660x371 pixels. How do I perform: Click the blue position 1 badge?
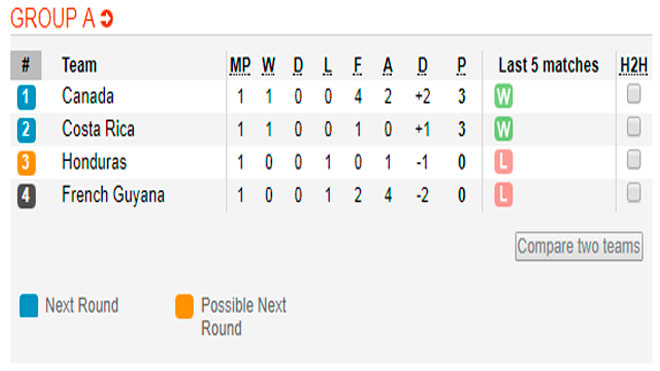[x=26, y=97]
